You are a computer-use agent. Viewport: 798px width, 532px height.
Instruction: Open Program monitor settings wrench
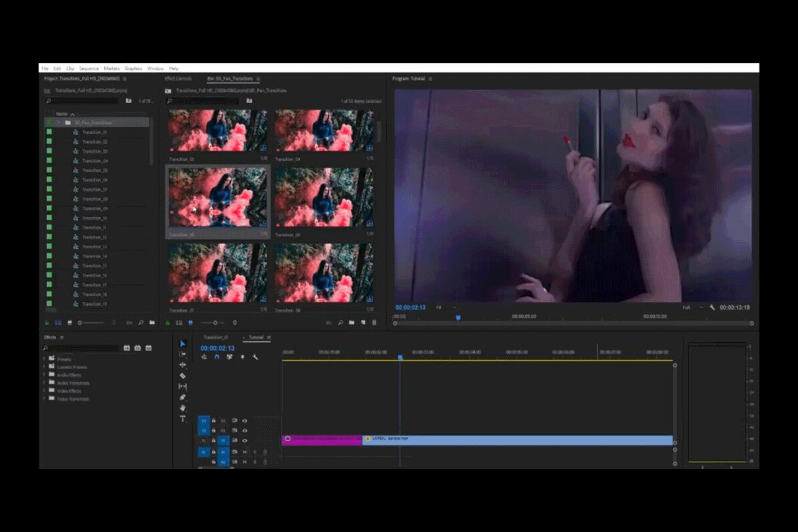[x=712, y=307]
